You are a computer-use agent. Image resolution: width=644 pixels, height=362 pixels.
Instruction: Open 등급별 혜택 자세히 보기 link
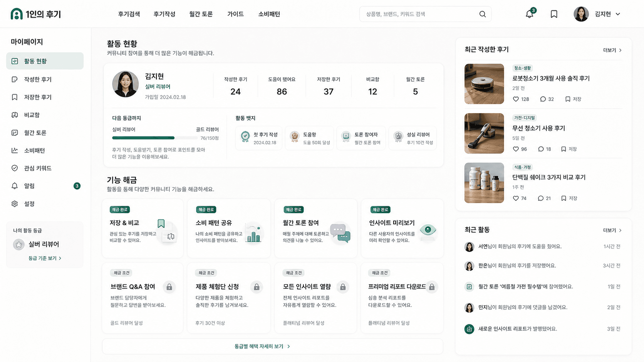pos(262,347)
